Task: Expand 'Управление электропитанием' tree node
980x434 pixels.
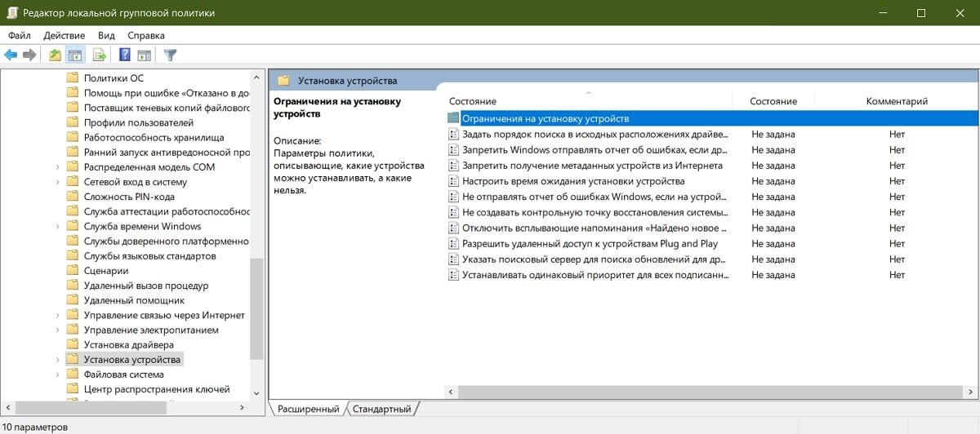Action: 57,330
